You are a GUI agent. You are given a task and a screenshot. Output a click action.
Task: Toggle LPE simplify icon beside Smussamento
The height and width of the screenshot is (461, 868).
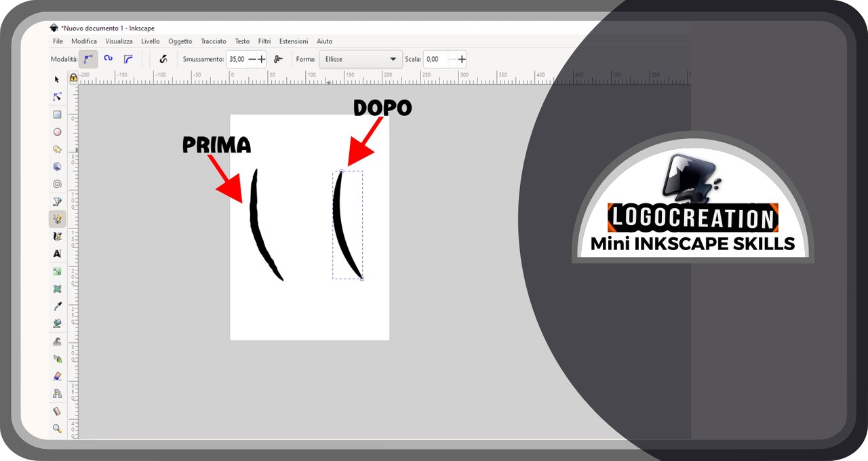coord(278,59)
